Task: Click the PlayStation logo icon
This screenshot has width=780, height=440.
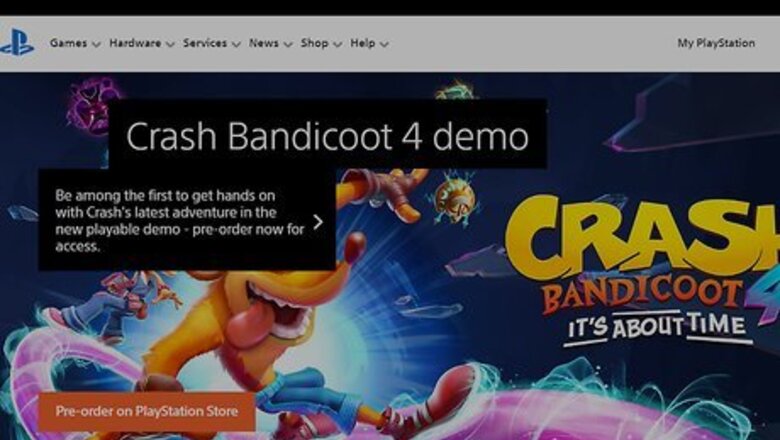Action: (x=16, y=43)
